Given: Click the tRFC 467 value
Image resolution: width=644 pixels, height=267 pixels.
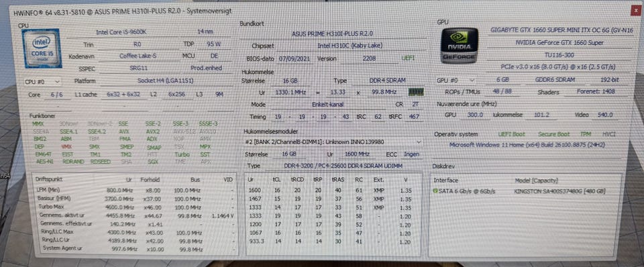Looking at the screenshot, I should coord(414,117).
